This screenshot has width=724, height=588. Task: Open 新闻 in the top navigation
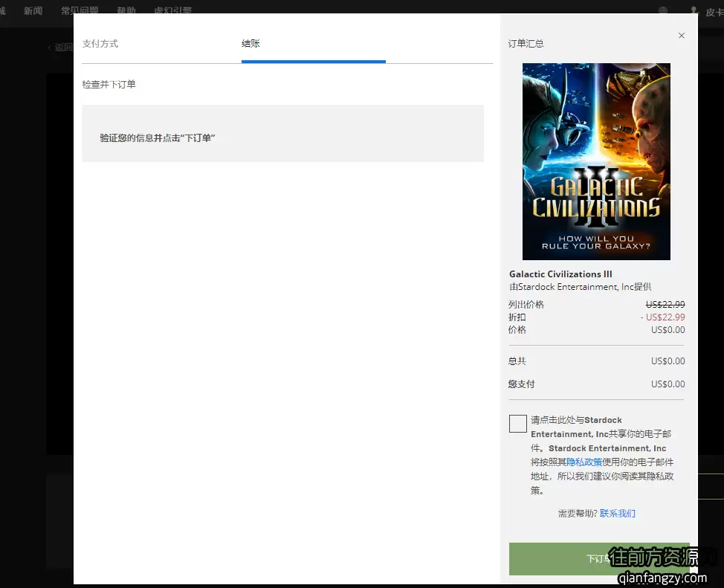33,10
